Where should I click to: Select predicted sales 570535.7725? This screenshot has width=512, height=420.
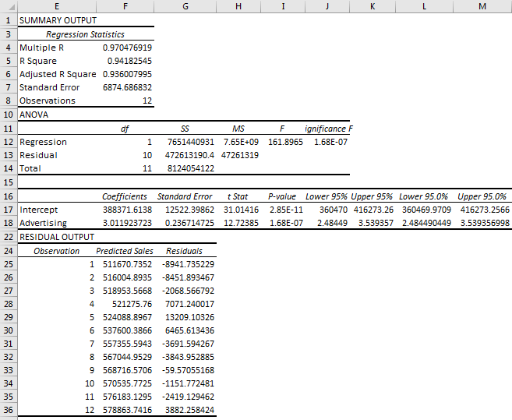(x=127, y=383)
